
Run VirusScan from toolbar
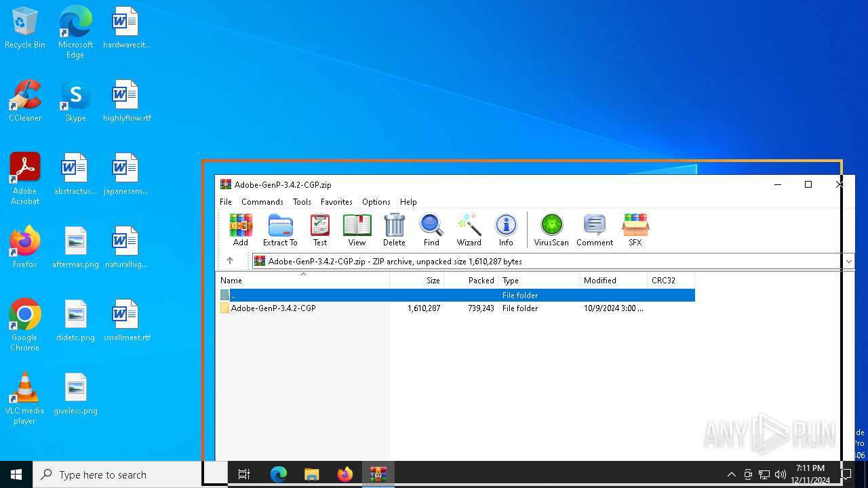pos(551,230)
